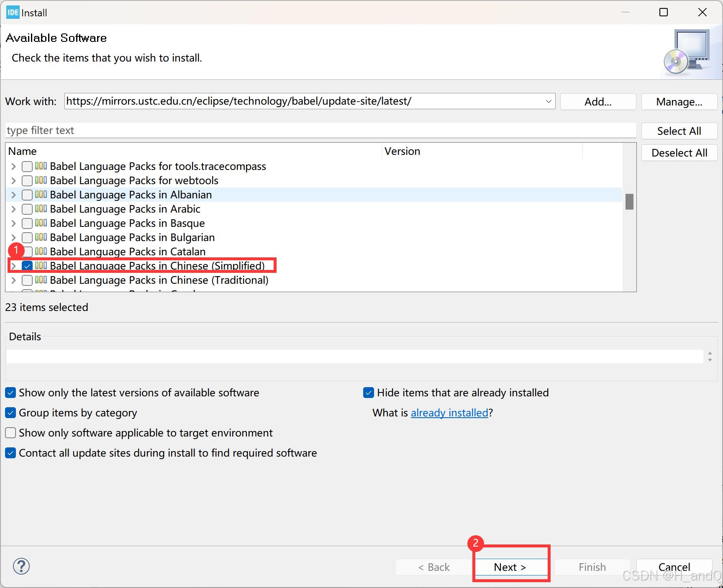Check the webtools language pack box
The image size is (723, 588).
[27, 180]
